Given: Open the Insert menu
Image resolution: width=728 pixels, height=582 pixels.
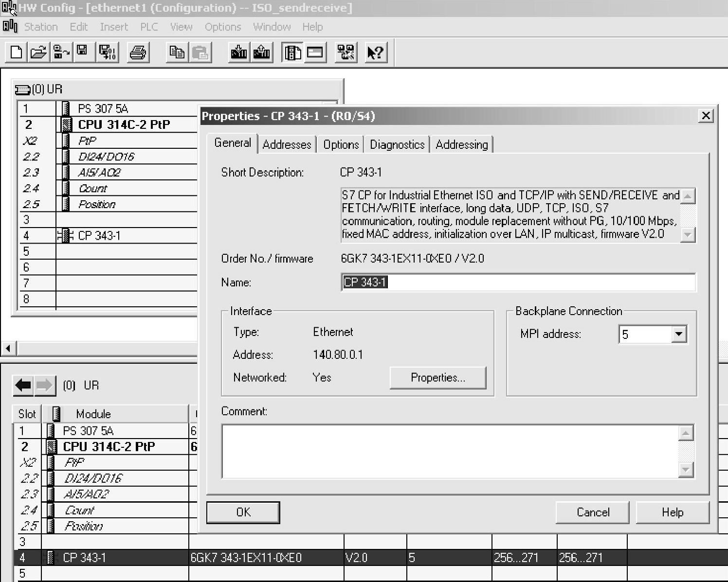Looking at the screenshot, I should point(114,27).
